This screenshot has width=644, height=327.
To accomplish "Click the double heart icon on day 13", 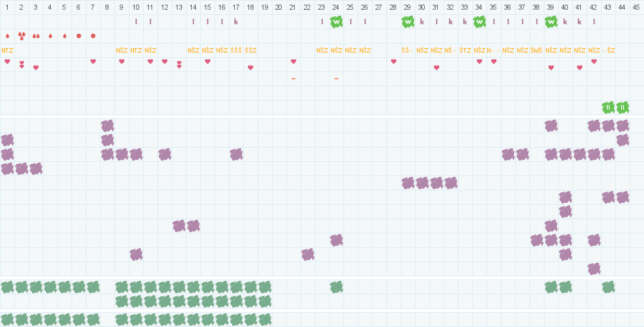I will click(179, 64).
